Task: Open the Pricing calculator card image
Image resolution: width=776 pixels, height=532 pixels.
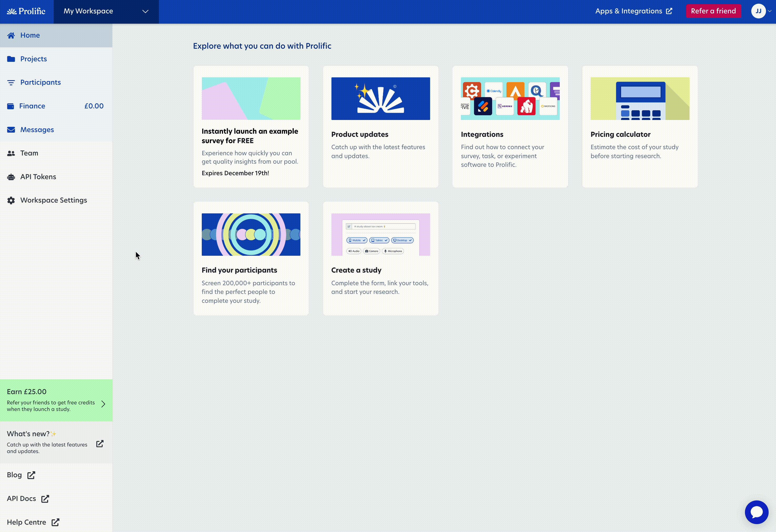Action: (639, 98)
